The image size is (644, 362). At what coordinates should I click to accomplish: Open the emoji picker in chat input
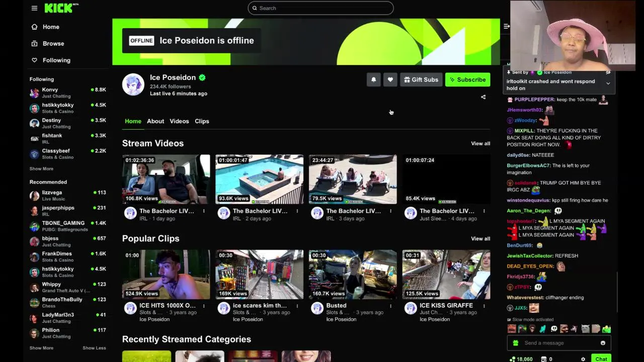click(603, 343)
